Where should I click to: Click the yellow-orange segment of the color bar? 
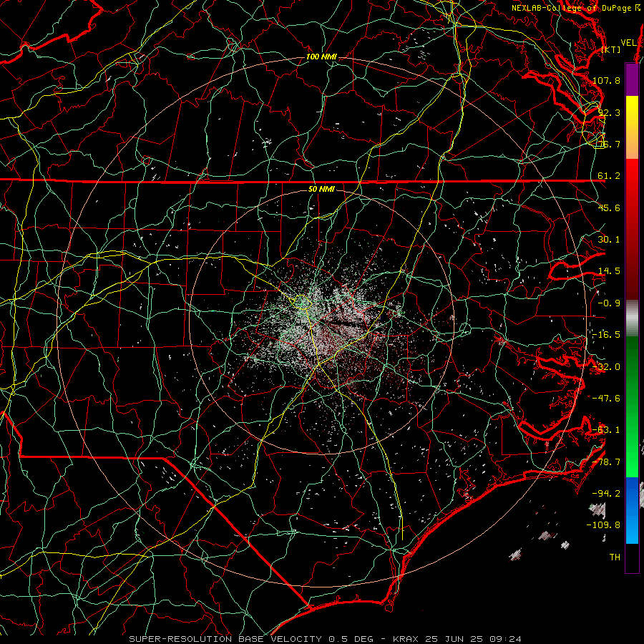click(x=632, y=127)
